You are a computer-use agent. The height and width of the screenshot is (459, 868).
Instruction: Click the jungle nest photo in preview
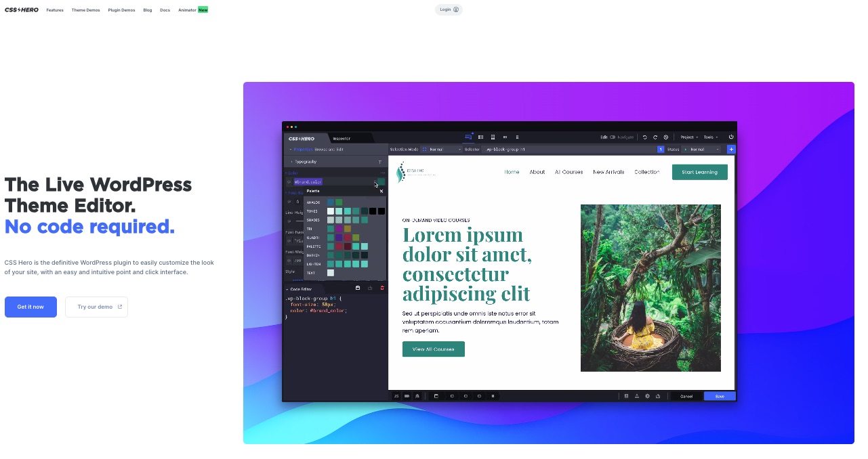coord(650,288)
